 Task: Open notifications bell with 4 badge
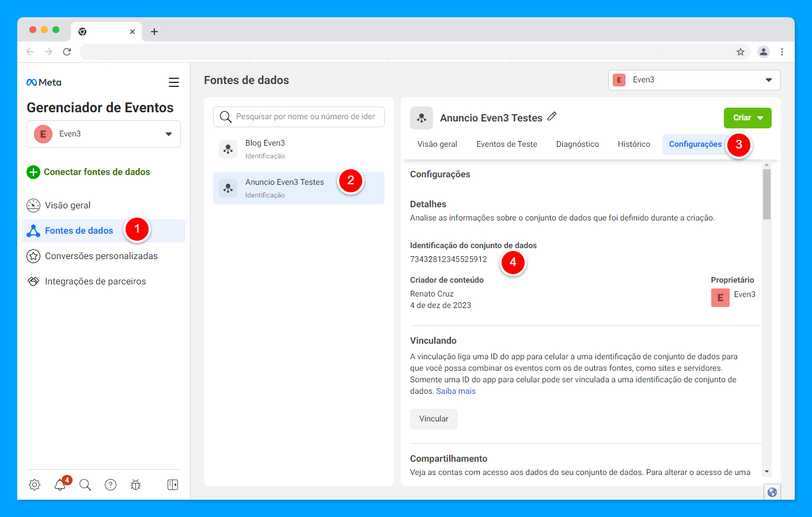(x=60, y=484)
